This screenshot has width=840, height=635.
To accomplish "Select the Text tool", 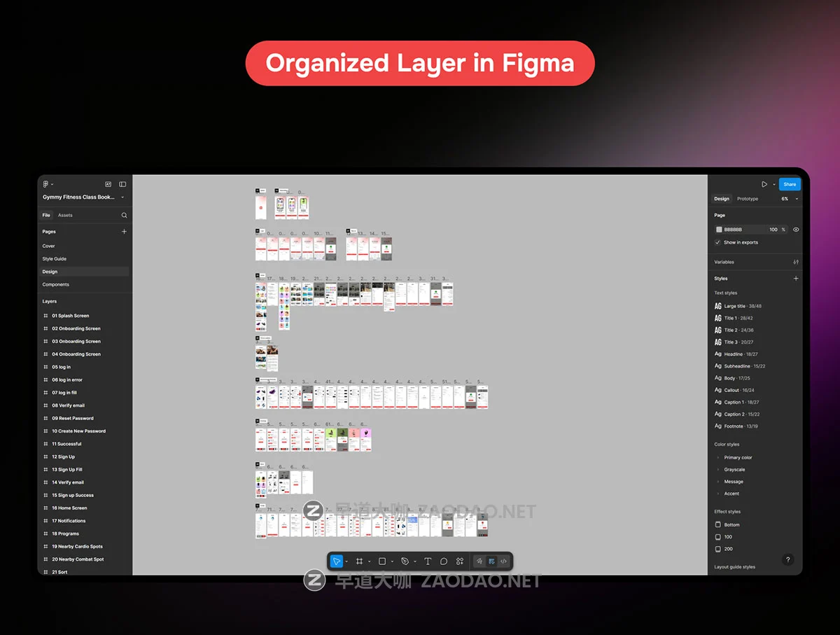I will point(428,561).
